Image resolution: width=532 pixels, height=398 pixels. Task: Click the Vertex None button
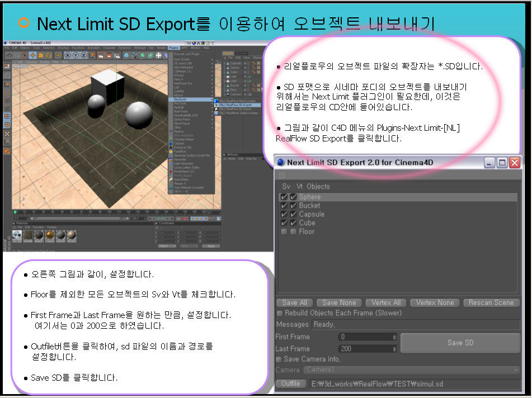pyautogui.click(x=435, y=303)
